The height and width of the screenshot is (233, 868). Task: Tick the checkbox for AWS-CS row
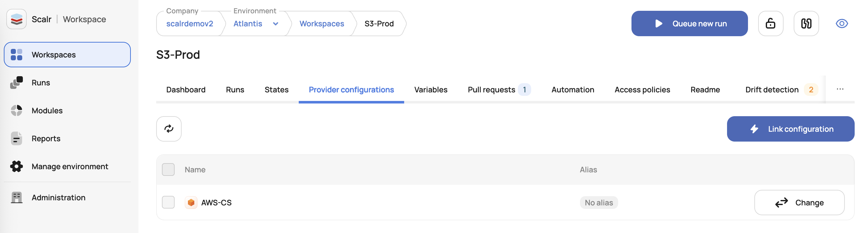pyautogui.click(x=168, y=202)
